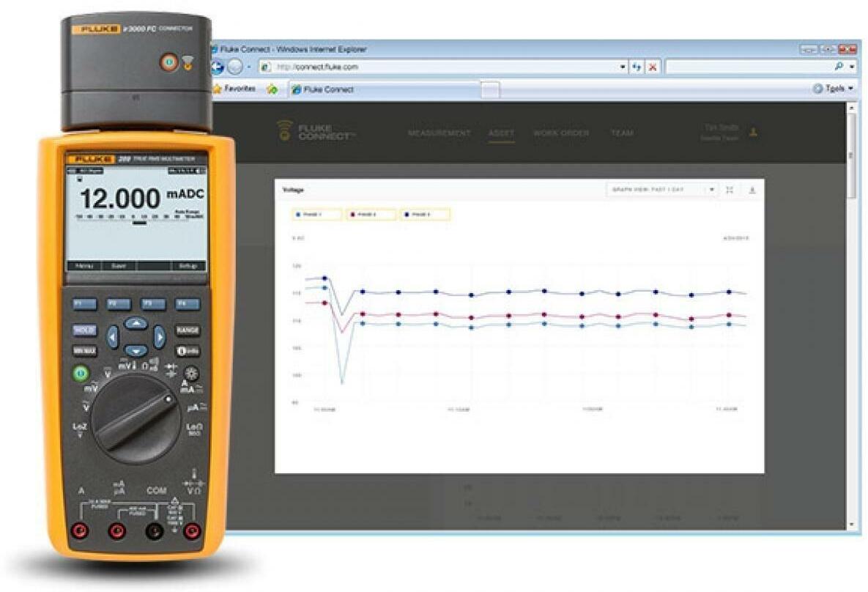Click the search magnifier icon
The width and height of the screenshot is (868, 592).
point(839,67)
